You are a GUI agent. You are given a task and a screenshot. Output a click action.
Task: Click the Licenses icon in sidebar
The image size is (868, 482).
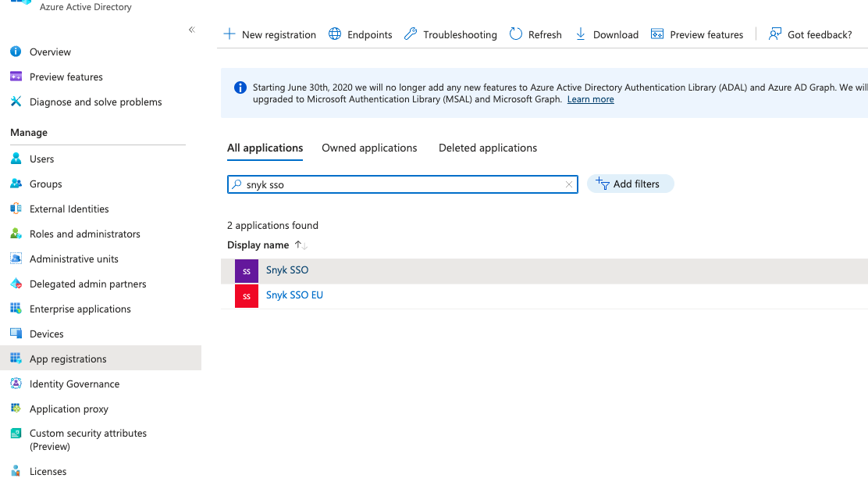(x=16, y=471)
